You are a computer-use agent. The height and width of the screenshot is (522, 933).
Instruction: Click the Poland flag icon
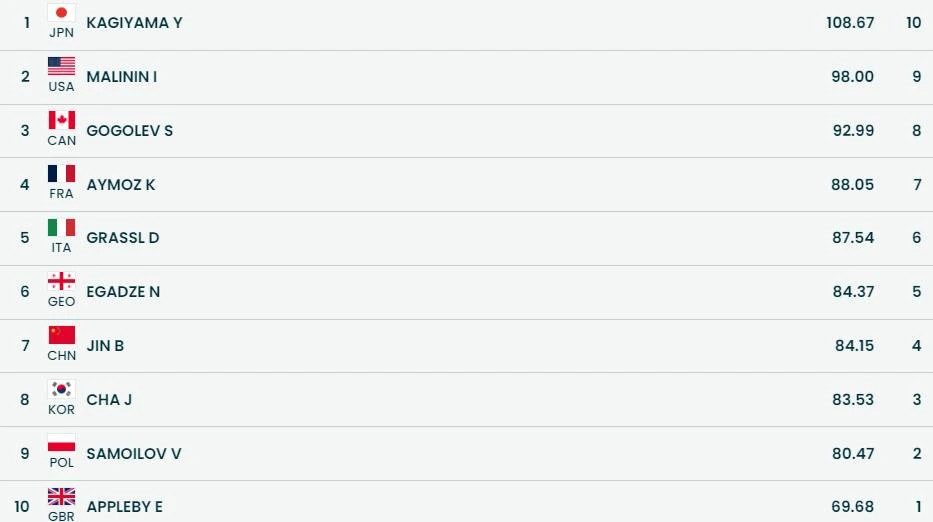pyautogui.click(x=61, y=443)
